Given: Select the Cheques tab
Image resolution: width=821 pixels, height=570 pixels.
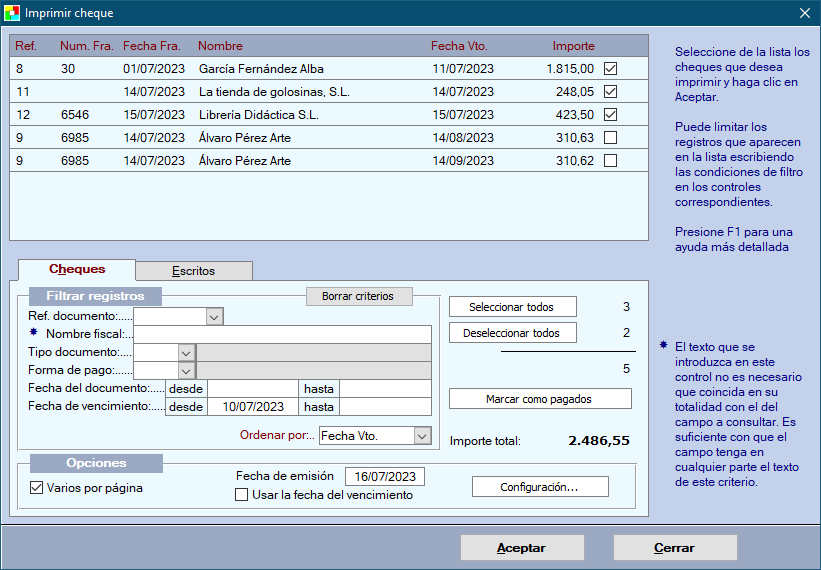Looking at the screenshot, I should point(77,270).
